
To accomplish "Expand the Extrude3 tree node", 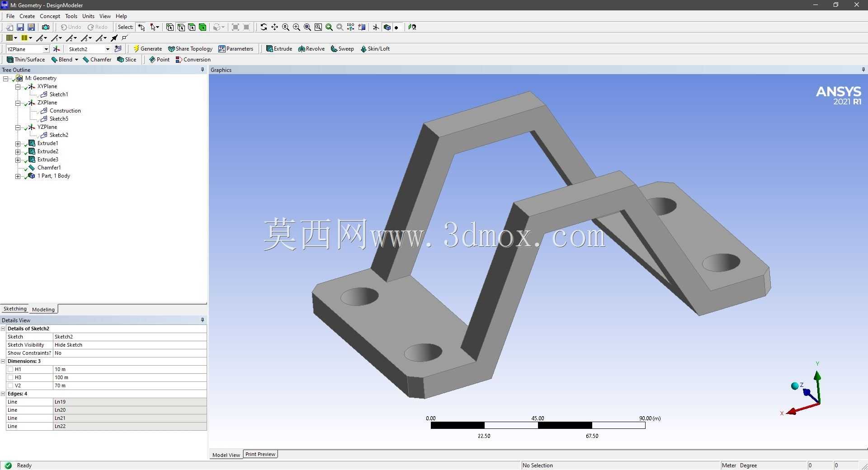I will click(x=18, y=160).
